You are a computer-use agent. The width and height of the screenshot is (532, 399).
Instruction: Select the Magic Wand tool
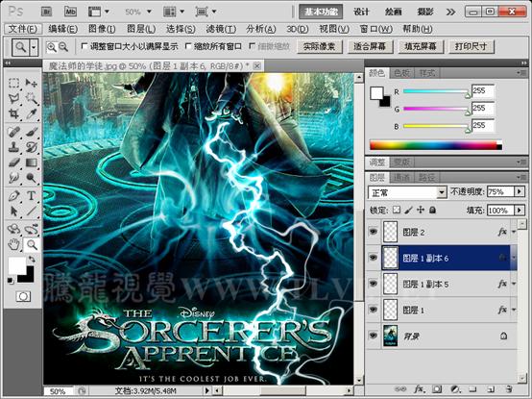[x=32, y=98]
